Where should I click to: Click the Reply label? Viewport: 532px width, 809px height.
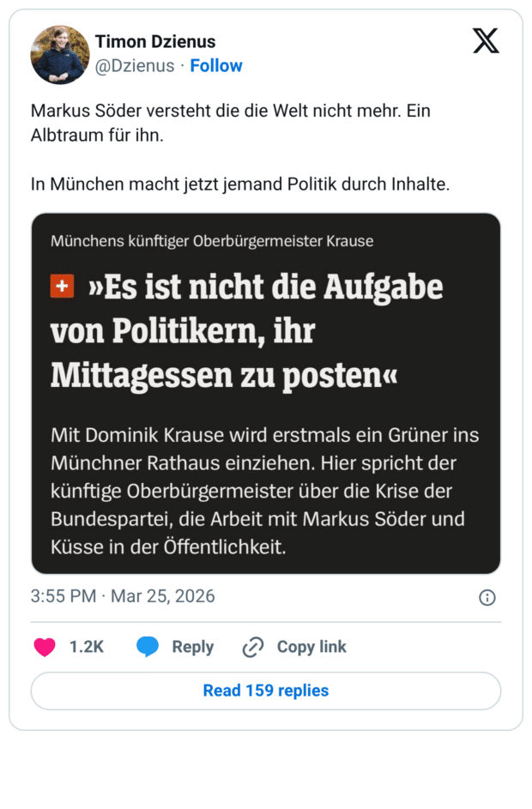pyautogui.click(x=193, y=647)
